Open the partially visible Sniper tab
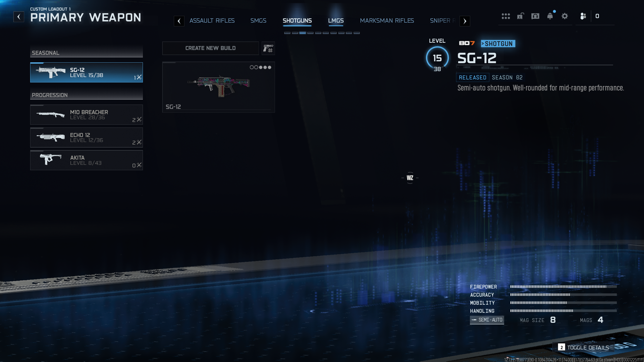The width and height of the screenshot is (644, 362). (443, 21)
